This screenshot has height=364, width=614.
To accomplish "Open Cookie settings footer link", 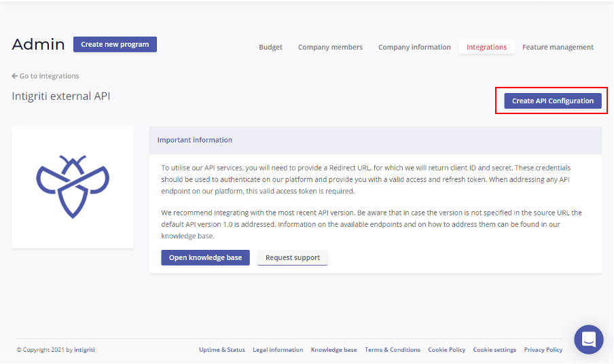I will click(x=494, y=350).
